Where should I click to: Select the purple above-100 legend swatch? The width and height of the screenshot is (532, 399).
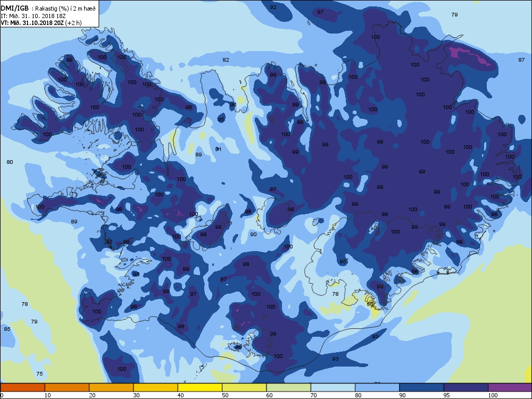510,387
